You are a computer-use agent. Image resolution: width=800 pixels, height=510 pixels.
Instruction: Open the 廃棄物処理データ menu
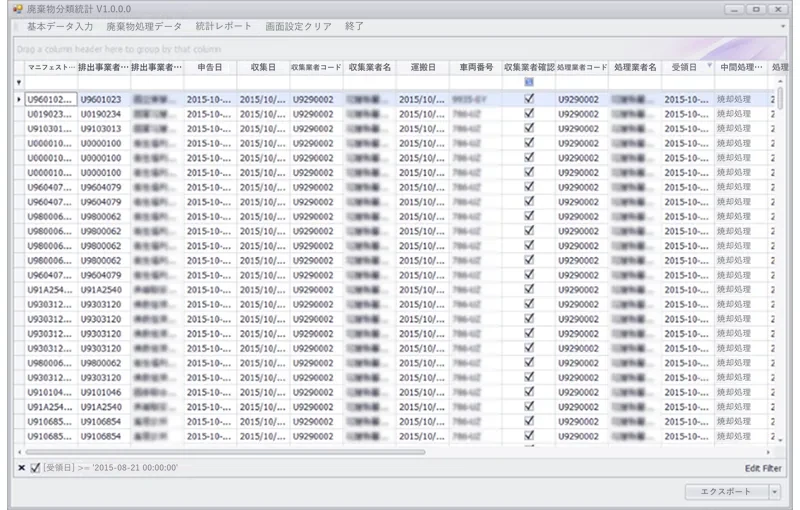click(144, 27)
